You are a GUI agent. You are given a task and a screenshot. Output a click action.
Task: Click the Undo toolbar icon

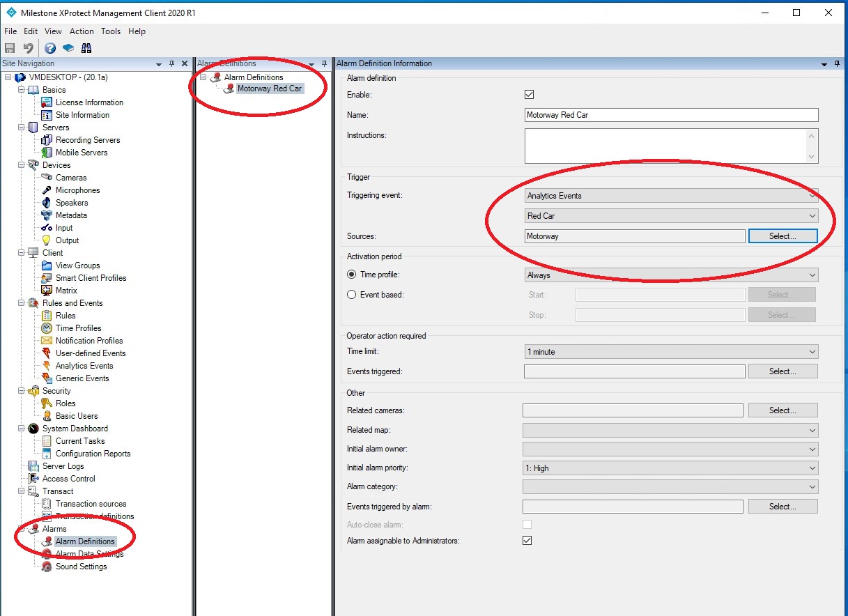coord(28,48)
